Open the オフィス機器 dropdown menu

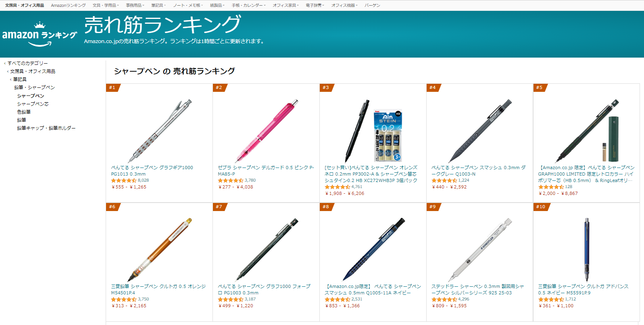pos(344,5)
